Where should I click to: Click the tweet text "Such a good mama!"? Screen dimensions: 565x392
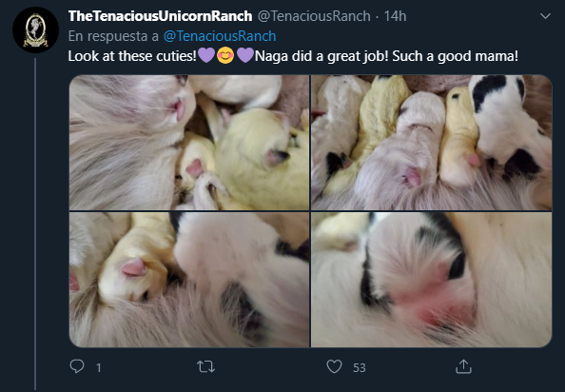click(455, 56)
